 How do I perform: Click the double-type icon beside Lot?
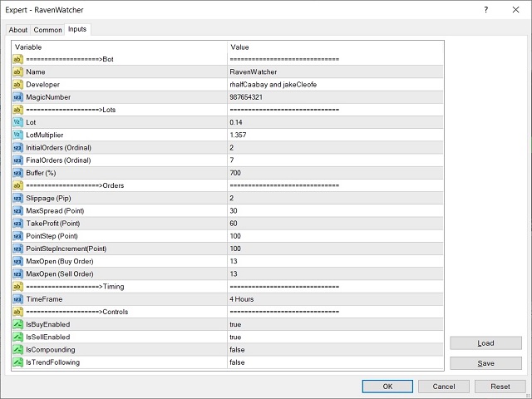17,122
